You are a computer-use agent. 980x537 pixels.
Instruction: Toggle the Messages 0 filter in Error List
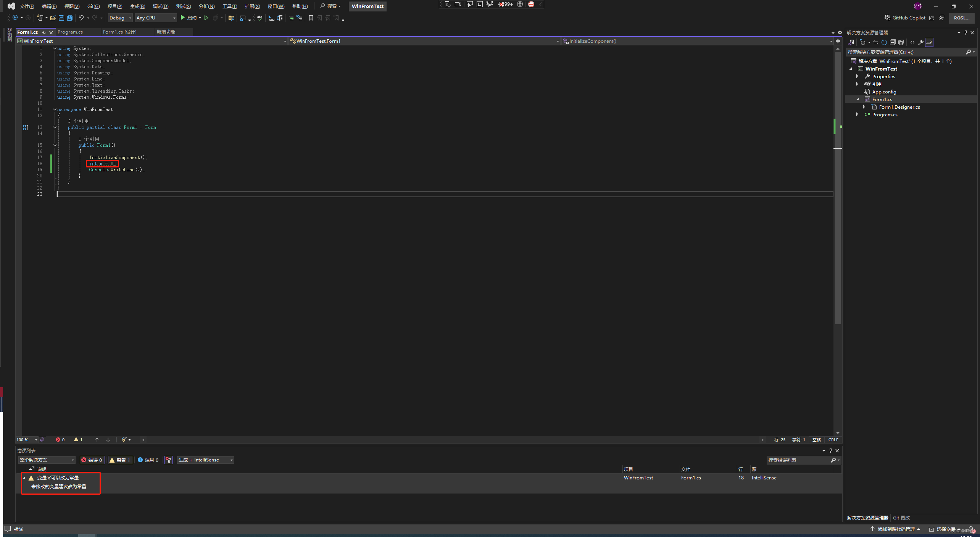148,460
